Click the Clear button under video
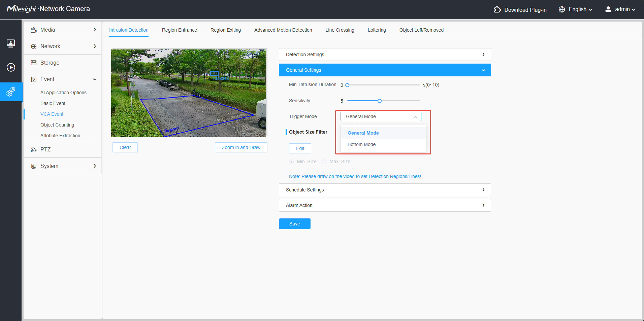644x321 pixels. coord(125,147)
